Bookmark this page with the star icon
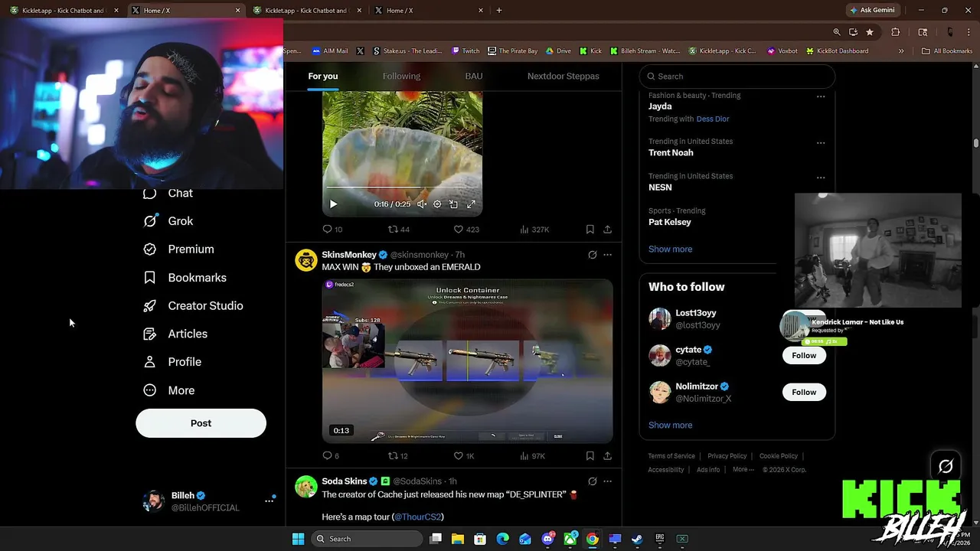The height and width of the screenshot is (551, 980). [x=870, y=32]
